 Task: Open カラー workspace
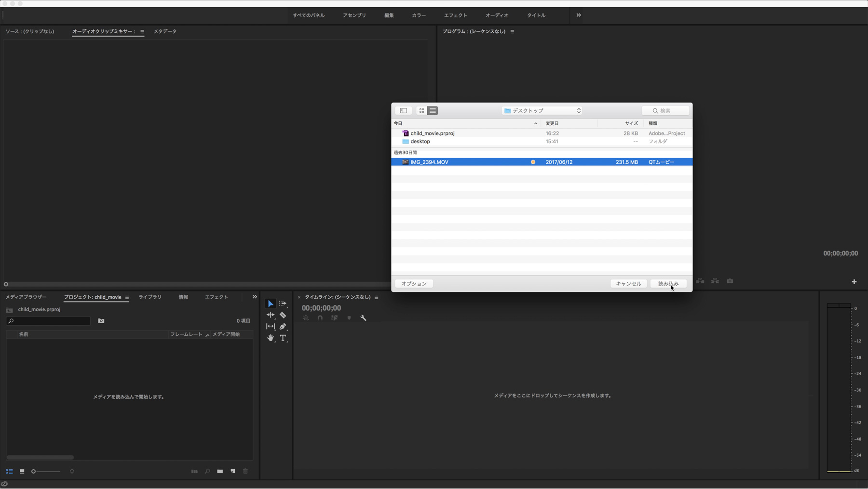pos(419,15)
